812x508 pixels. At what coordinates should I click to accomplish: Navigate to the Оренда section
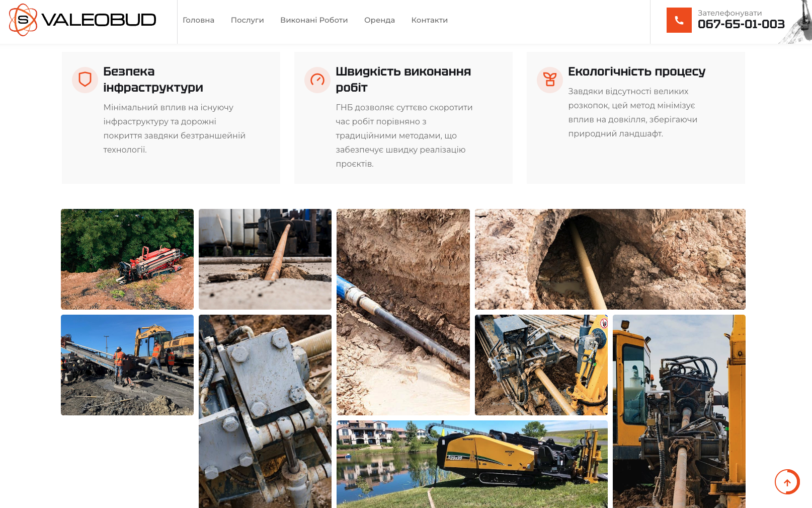click(x=379, y=20)
